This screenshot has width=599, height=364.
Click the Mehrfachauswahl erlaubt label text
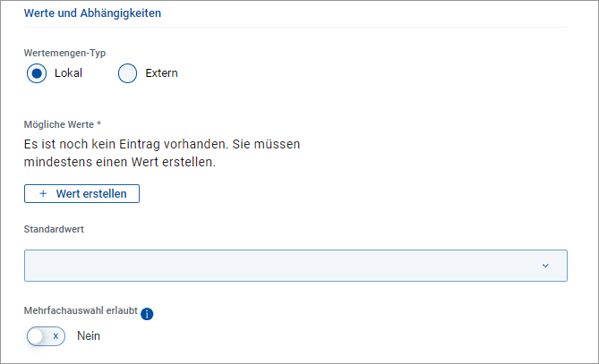coord(81,311)
